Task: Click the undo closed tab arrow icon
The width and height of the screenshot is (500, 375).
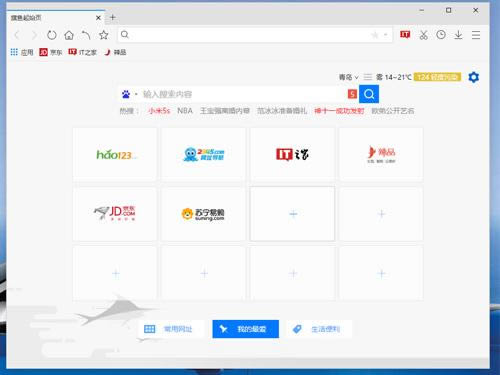Action: click(86, 35)
